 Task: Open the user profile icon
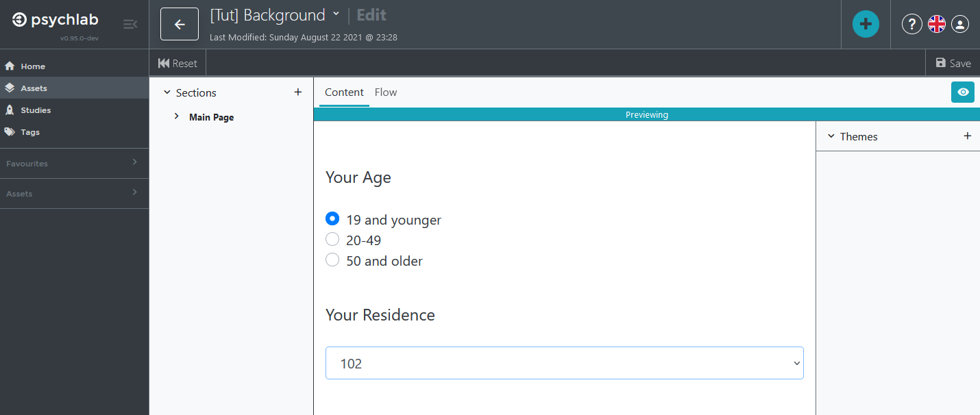960,24
